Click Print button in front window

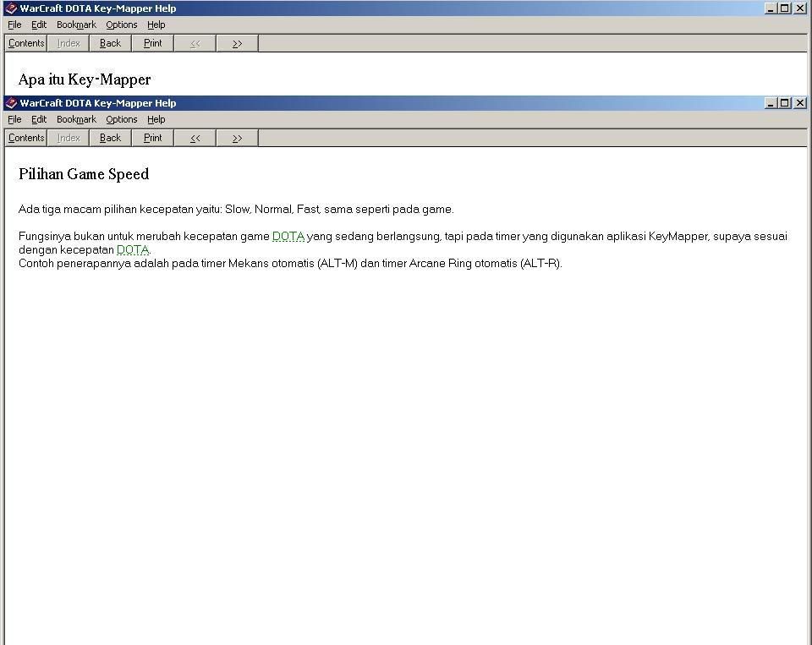pos(153,139)
